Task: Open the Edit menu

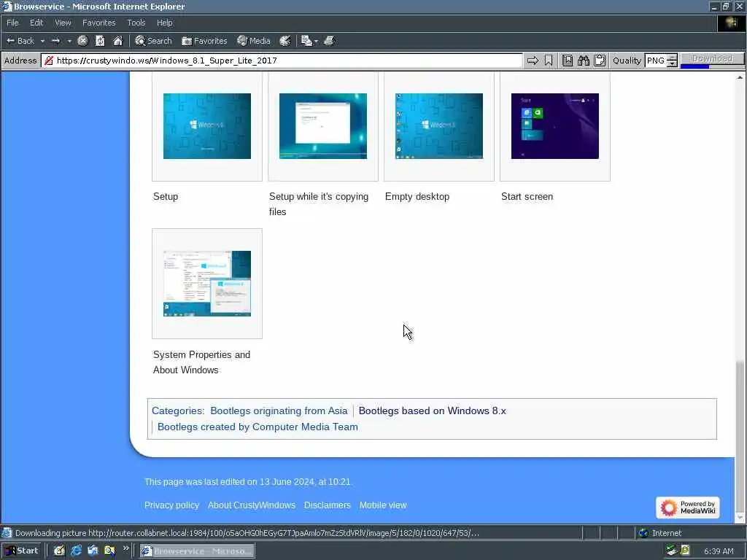Action: click(36, 23)
